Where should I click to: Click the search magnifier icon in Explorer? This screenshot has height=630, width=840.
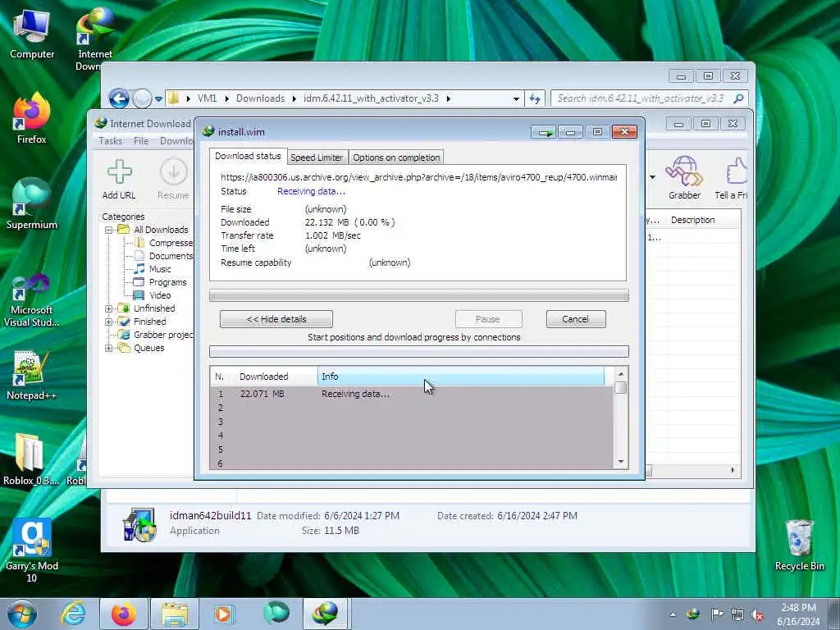coord(739,98)
